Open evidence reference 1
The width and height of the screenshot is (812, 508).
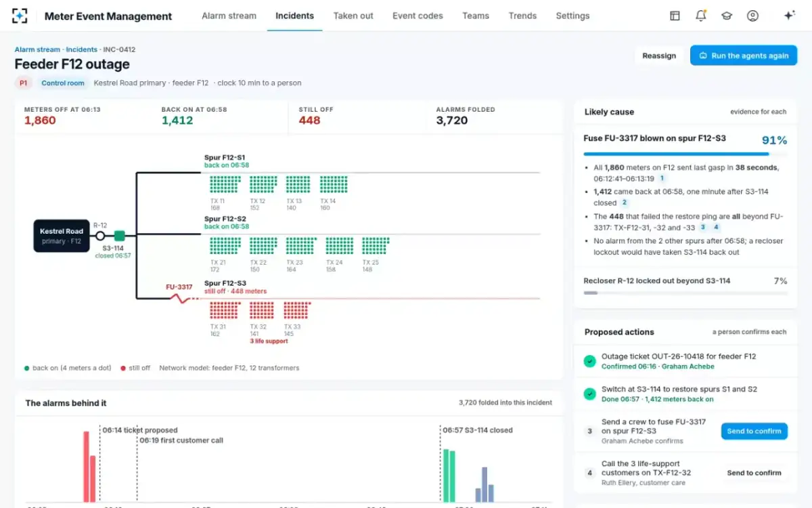661,178
